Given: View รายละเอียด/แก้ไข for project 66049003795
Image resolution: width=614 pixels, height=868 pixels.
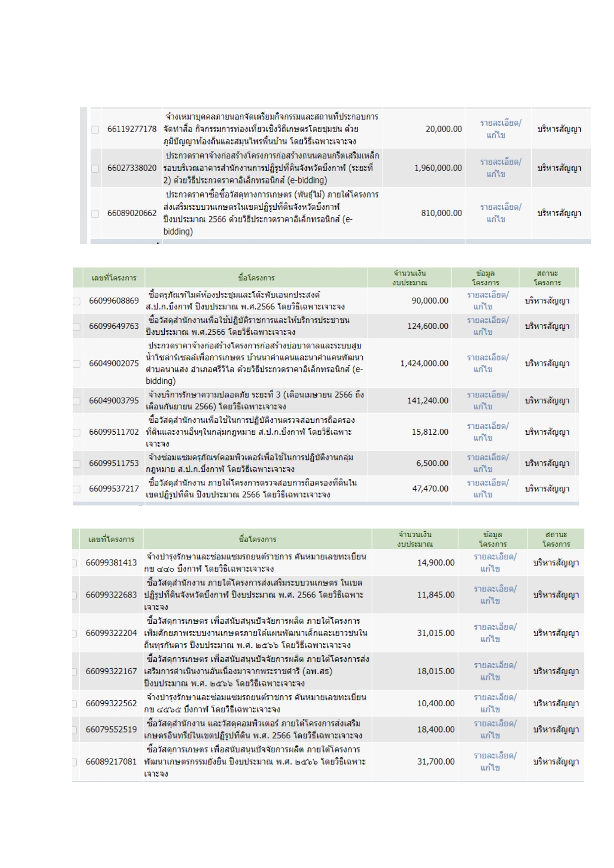Looking at the screenshot, I should click(487, 401).
